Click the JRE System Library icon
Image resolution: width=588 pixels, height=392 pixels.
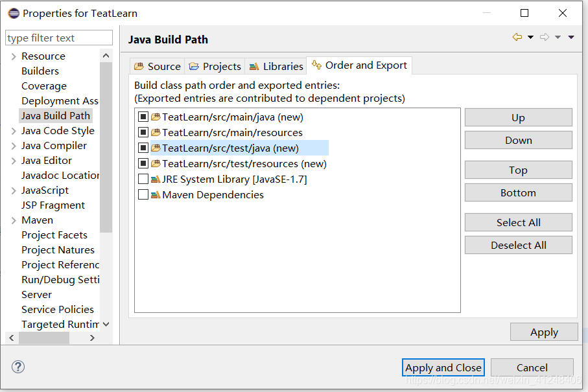[156, 179]
